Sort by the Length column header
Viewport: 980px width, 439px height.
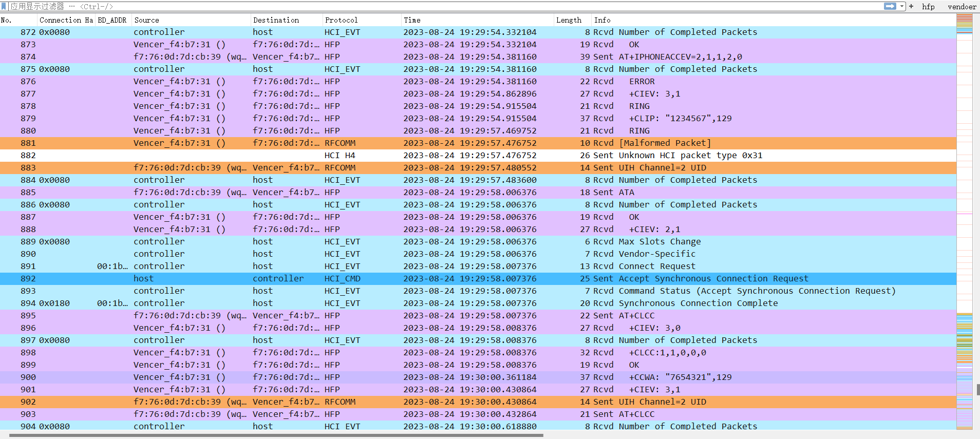(x=573, y=20)
